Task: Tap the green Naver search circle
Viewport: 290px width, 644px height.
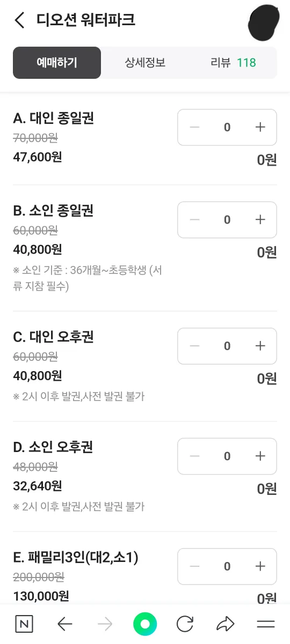Action: click(x=145, y=624)
